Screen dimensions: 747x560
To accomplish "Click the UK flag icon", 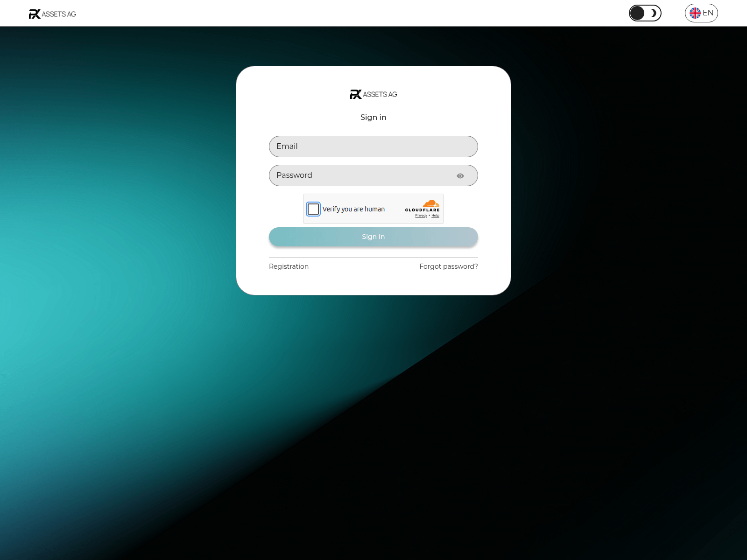I will click(x=695, y=13).
